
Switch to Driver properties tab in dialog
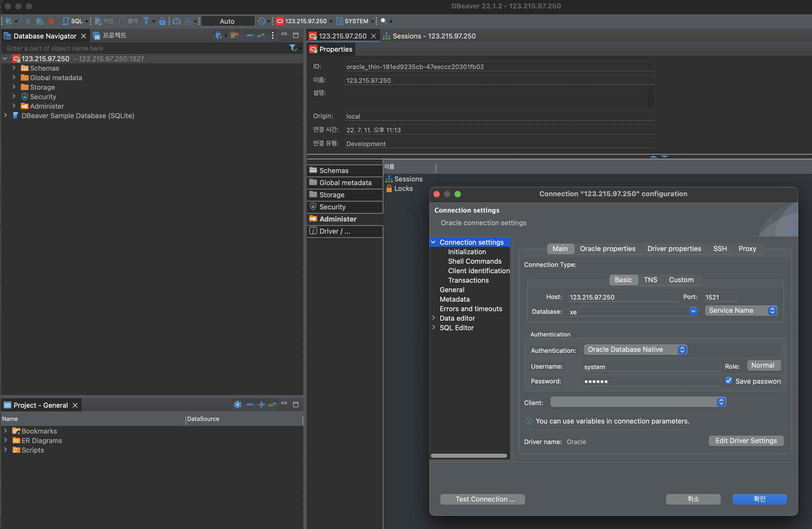point(674,249)
